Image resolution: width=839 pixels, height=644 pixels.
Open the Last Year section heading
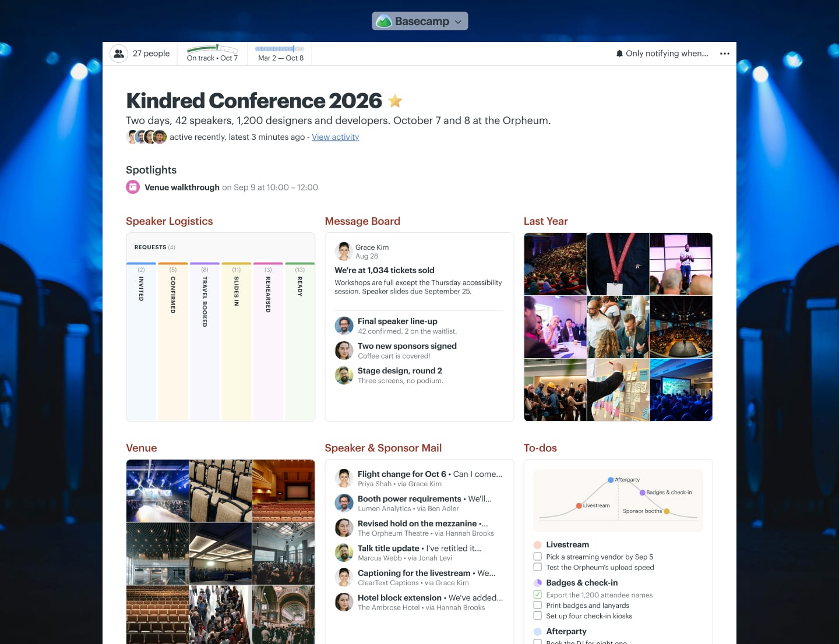545,221
